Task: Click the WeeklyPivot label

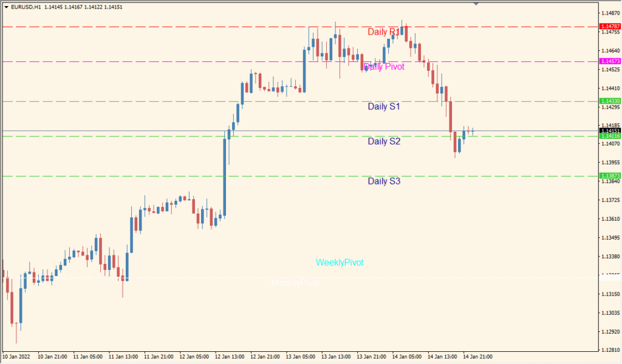Action: tap(340, 262)
